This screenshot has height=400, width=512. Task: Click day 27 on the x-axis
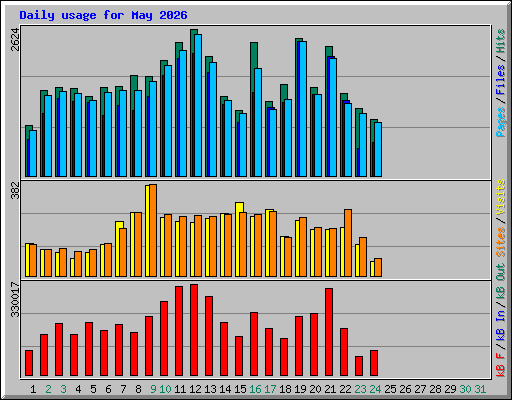click(420, 389)
